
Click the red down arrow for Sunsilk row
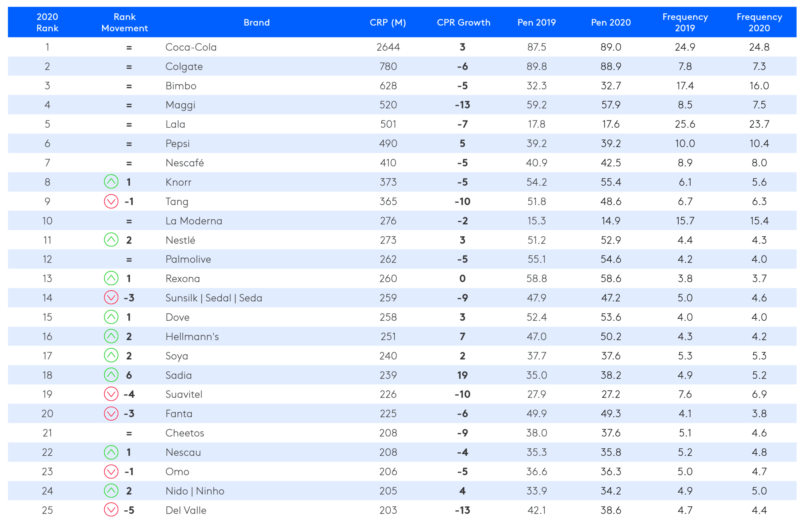click(x=111, y=298)
